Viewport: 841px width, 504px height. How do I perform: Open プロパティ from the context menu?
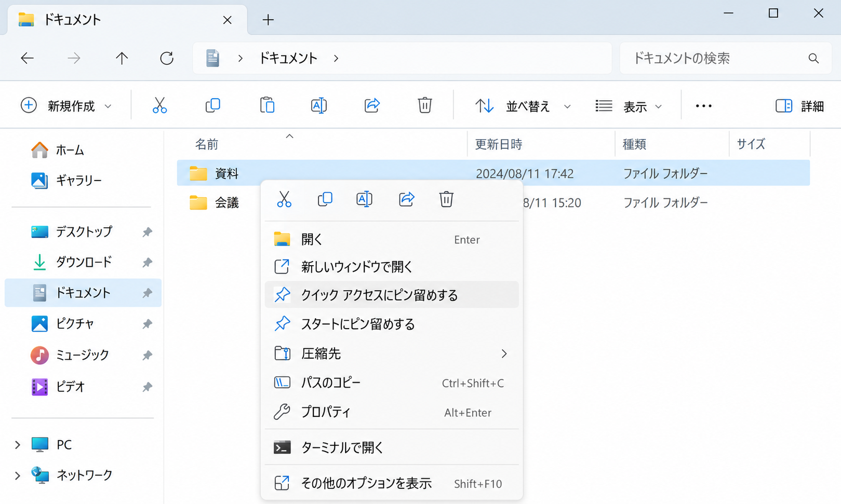[x=392, y=412]
